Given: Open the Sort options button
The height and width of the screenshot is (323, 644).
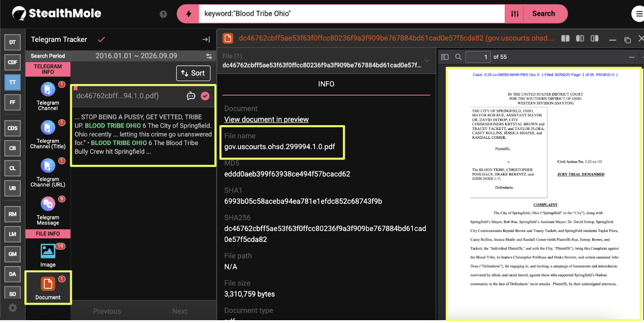Looking at the screenshot, I should [193, 73].
